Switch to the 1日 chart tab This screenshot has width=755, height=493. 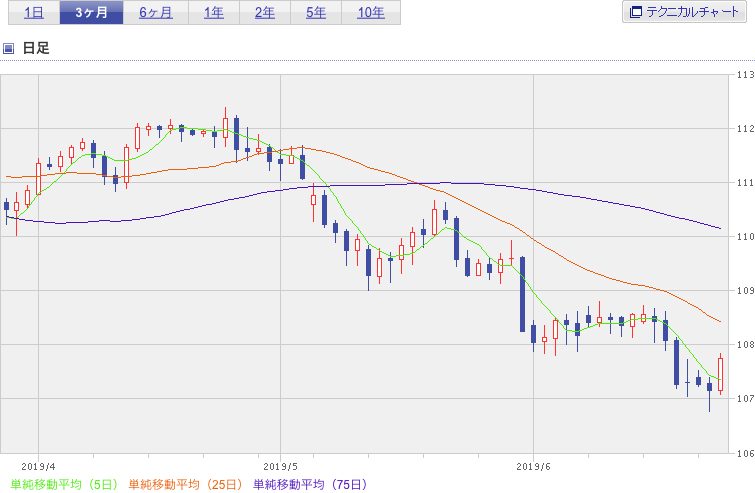click(34, 13)
